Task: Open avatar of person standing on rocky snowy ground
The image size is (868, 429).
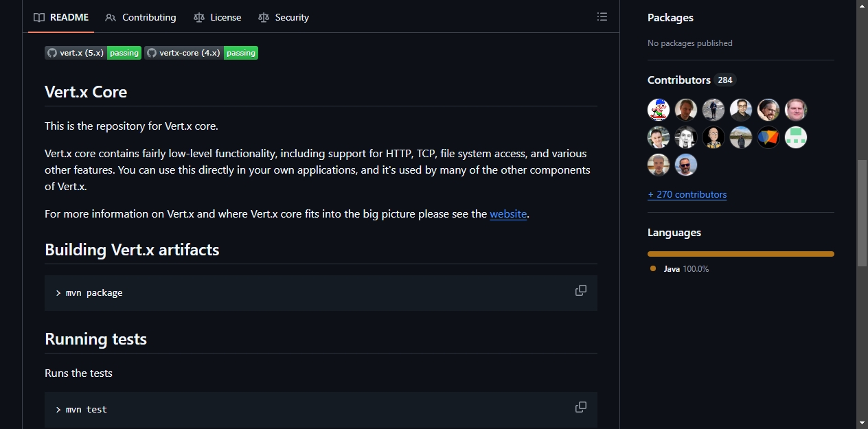Action: point(713,110)
